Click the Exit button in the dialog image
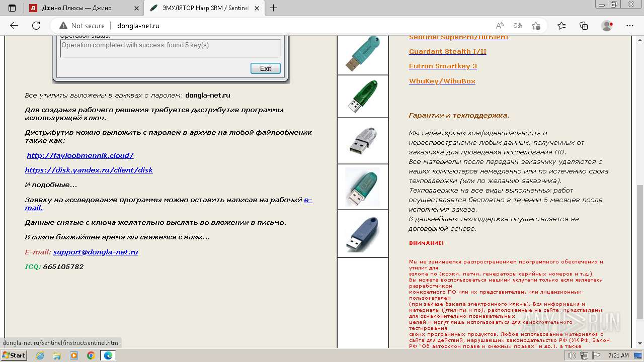This screenshot has height=362, width=644. [266, 68]
